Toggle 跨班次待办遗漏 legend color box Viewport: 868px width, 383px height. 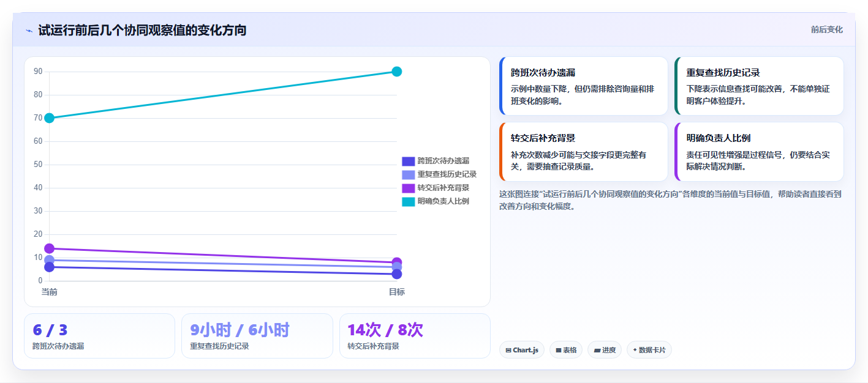pyautogui.click(x=408, y=161)
